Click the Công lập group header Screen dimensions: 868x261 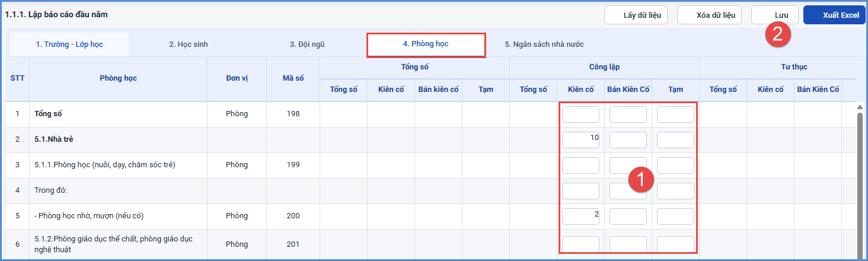tap(604, 67)
